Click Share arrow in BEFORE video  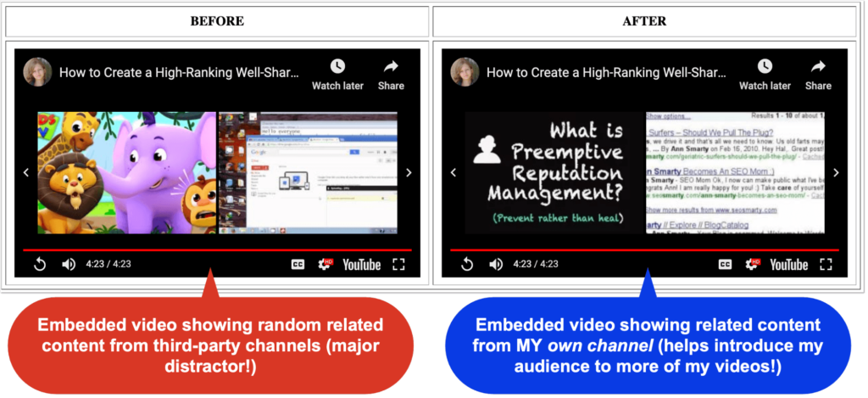click(391, 67)
